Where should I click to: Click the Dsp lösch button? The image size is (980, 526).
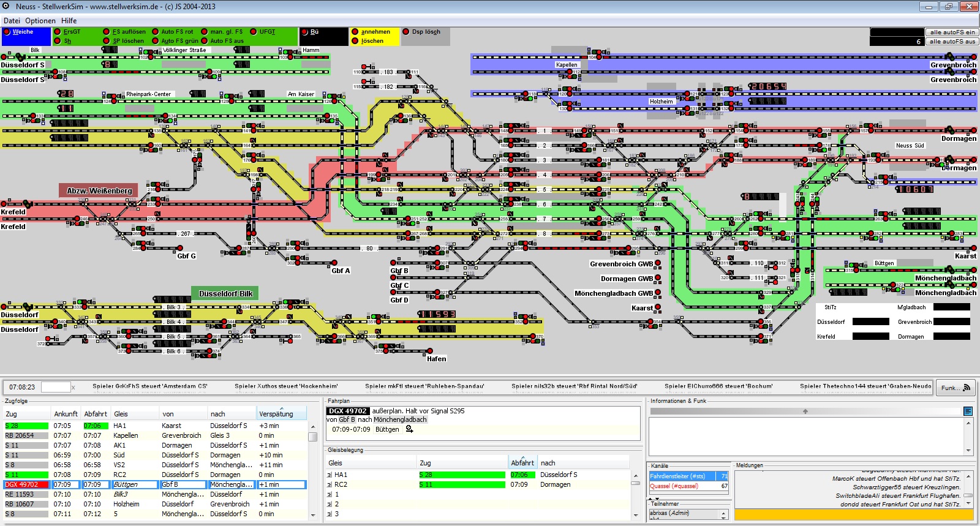pyautogui.click(x=421, y=32)
